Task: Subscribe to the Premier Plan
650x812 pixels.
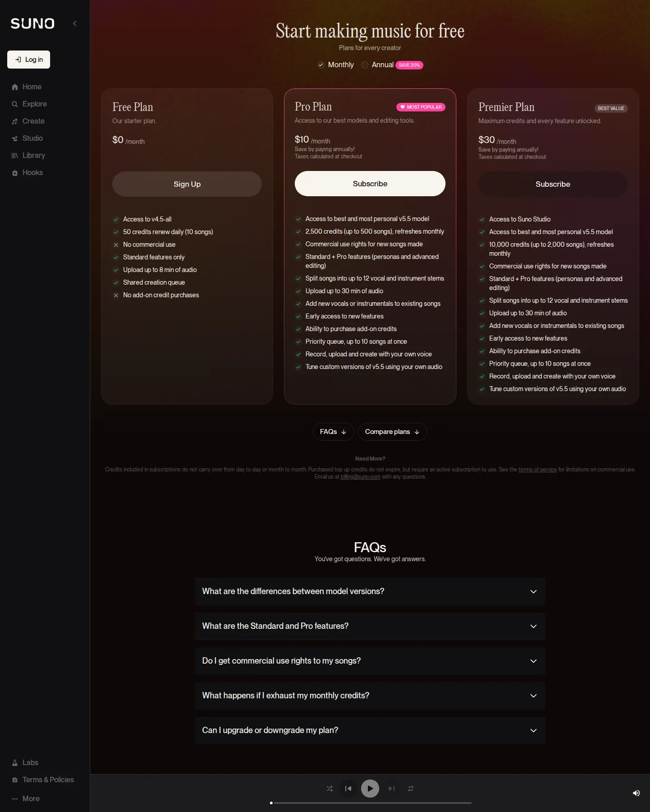Action: [553, 184]
